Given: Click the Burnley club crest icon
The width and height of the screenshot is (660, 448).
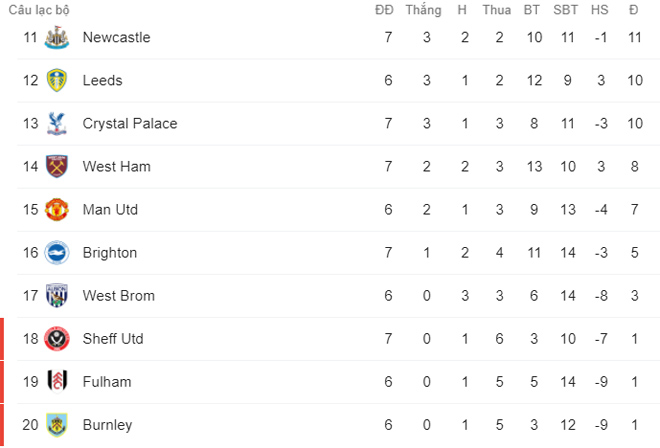Looking at the screenshot, I should pos(57,425).
